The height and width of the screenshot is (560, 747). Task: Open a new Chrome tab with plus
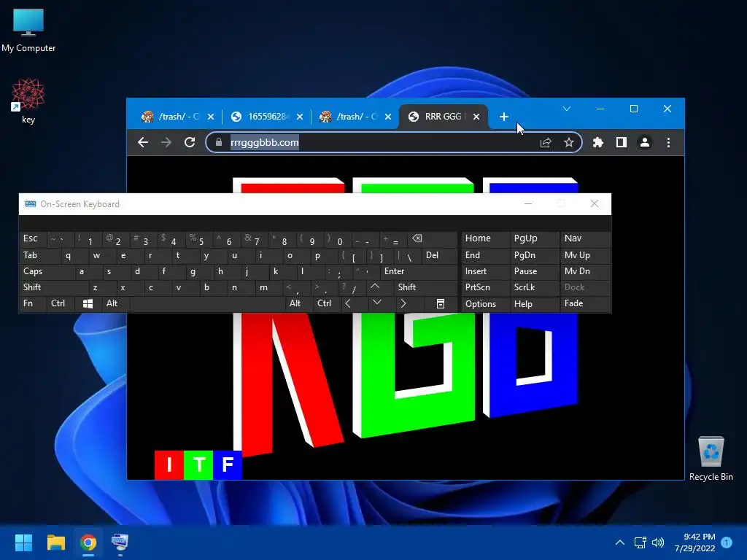coord(504,117)
